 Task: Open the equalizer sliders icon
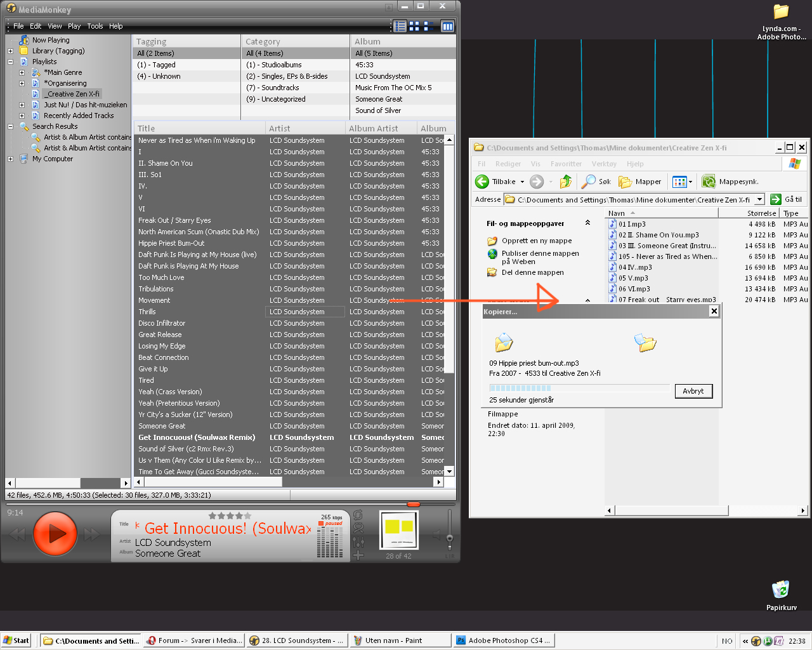[x=358, y=541]
